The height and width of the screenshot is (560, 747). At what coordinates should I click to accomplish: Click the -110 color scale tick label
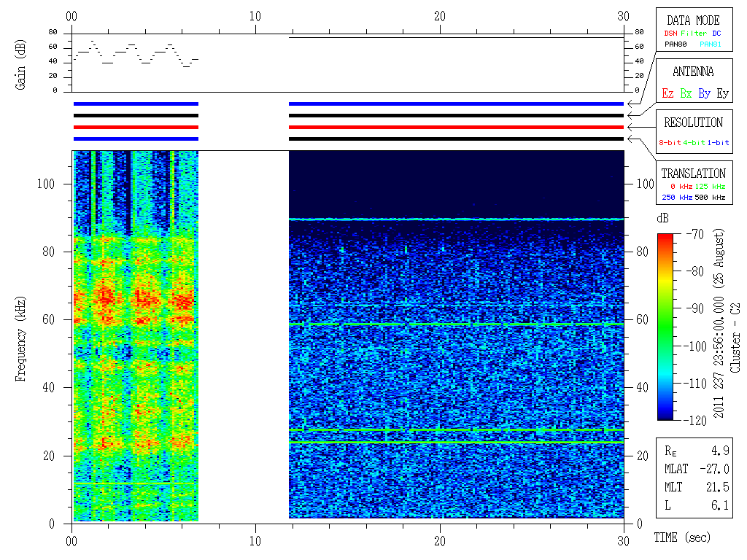[x=695, y=384]
